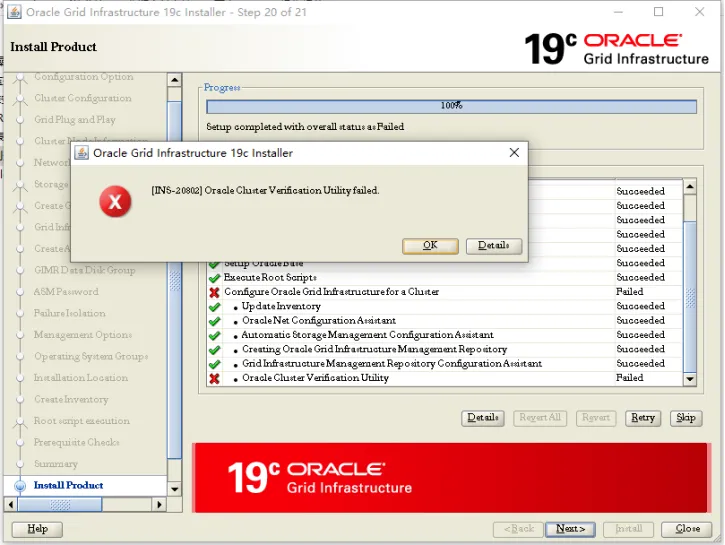This screenshot has height=545, width=725.
Task: Click the green check beside Automatic Storage Management Configuration Assistant
Action: (x=214, y=336)
